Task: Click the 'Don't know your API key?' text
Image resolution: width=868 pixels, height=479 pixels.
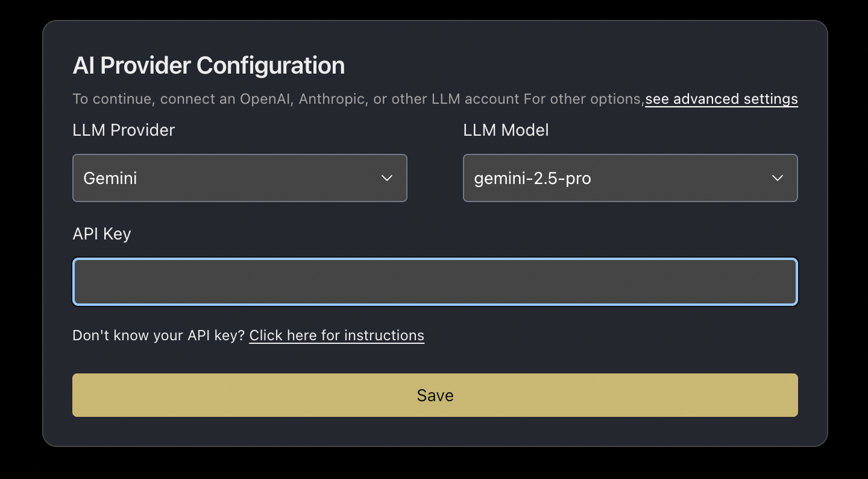Action: pos(159,335)
